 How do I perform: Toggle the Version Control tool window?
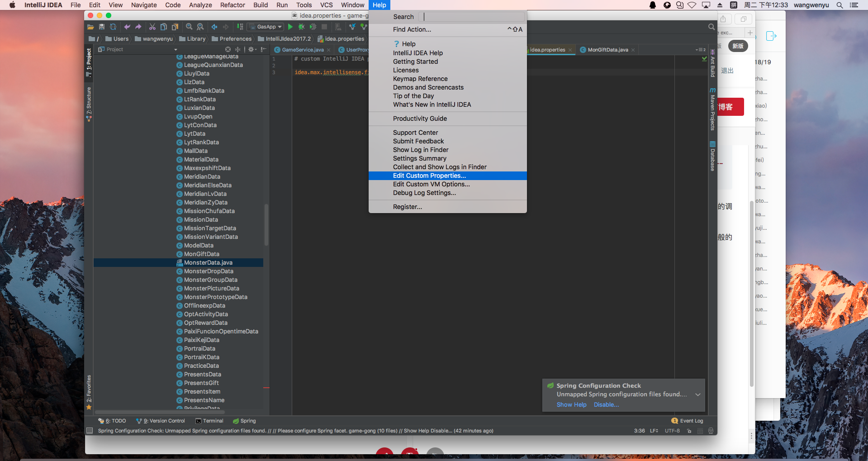click(x=161, y=420)
